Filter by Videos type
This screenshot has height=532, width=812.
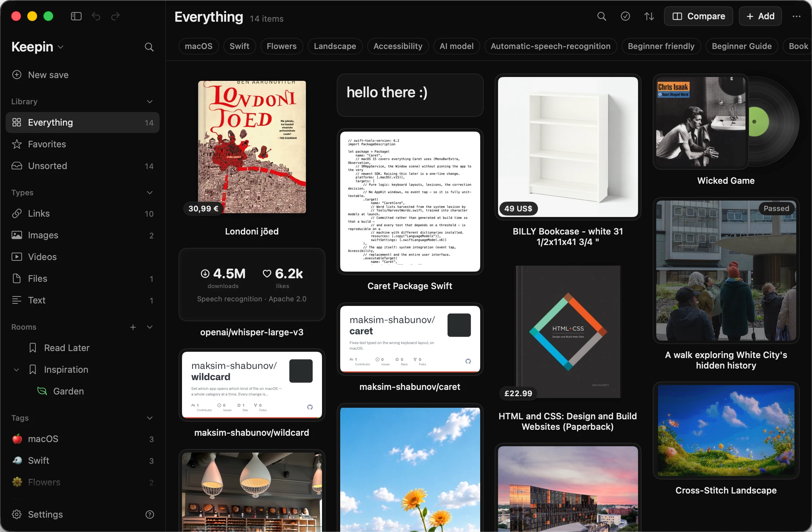pos(83,257)
